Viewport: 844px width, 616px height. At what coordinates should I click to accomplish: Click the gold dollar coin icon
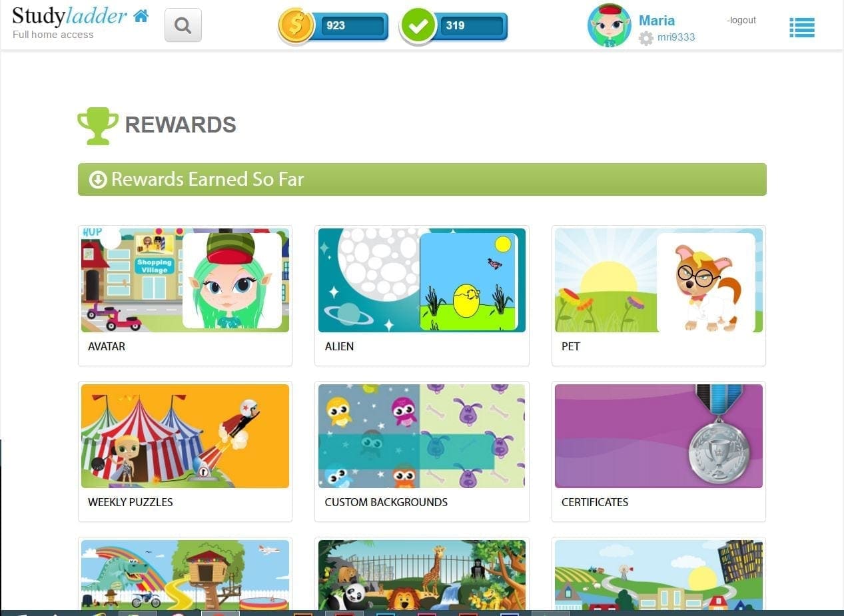point(296,26)
